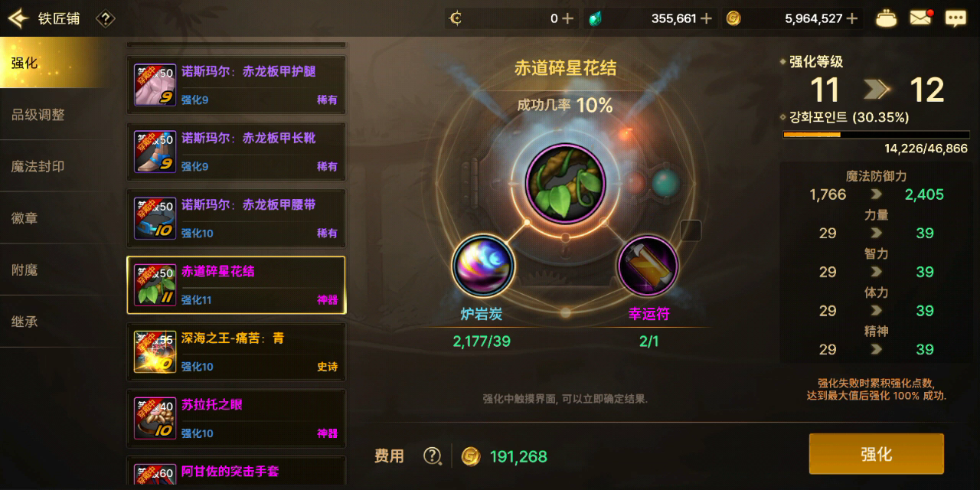Image resolution: width=980 pixels, height=490 pixels.
Task: Add gold using the plus beside 5,964,527
Action: click(852, 18)
